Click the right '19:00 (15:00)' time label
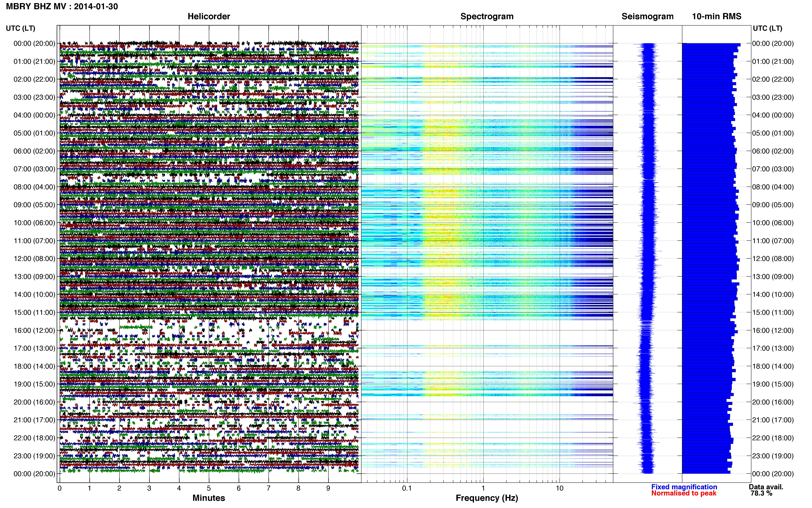 point(773,384)
